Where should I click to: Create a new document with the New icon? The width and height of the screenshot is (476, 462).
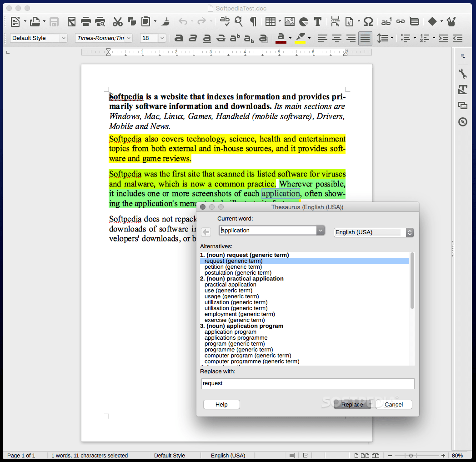[x=15, y=21]
